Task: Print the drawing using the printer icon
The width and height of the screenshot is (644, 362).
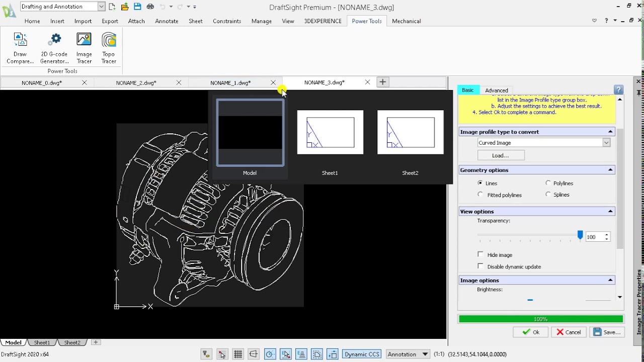Action: coord(150,7)
